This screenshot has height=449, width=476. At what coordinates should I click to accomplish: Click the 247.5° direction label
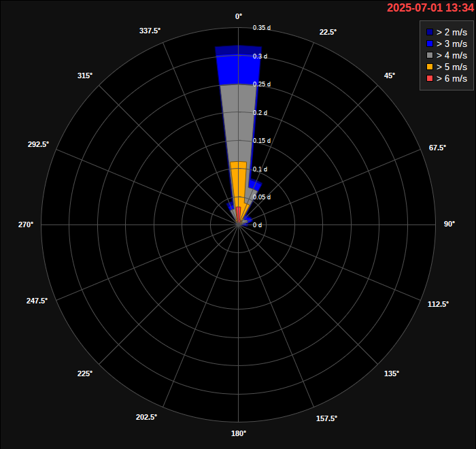(37, 301)
